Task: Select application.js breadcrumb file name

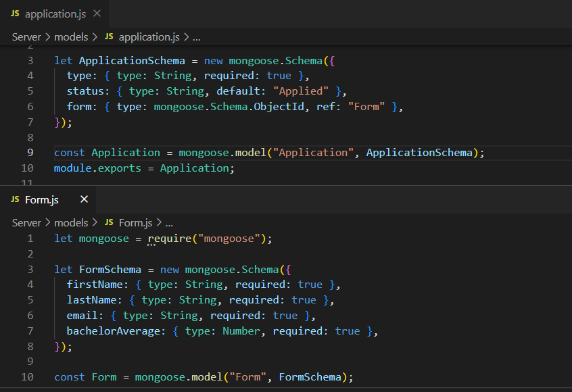Action: pos(149,36)
